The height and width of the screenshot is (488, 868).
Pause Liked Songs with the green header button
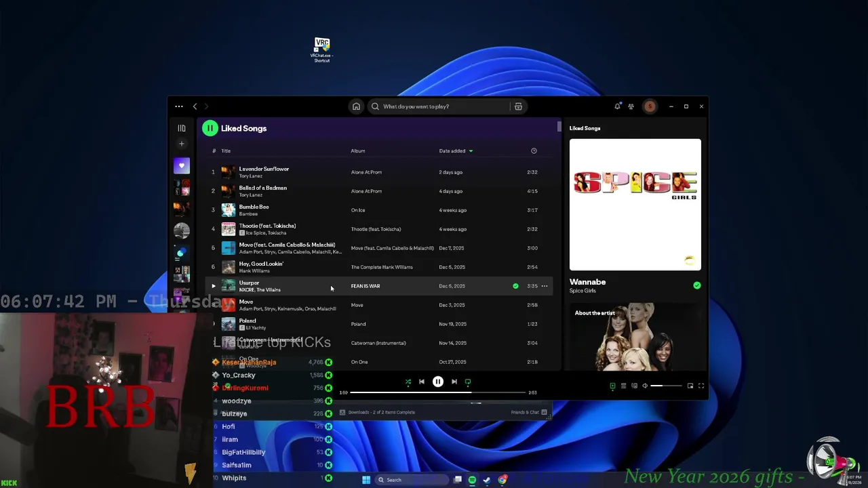[x=210, y=128]
